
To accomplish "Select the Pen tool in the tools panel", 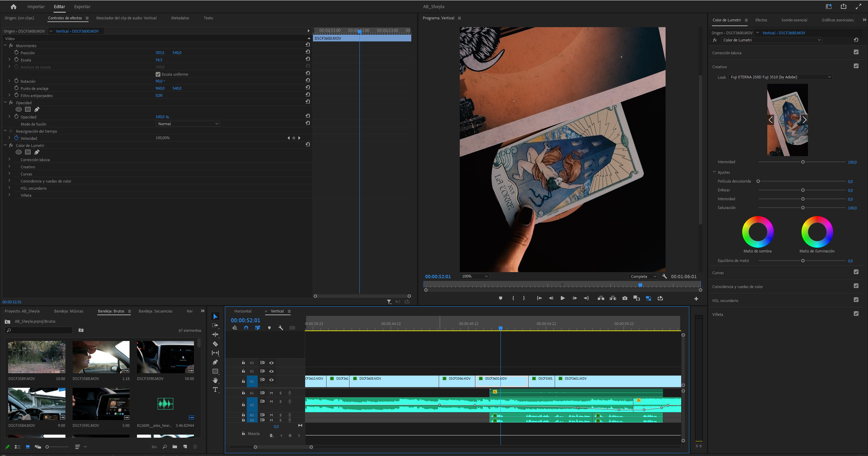I will (x=215, y=362).
